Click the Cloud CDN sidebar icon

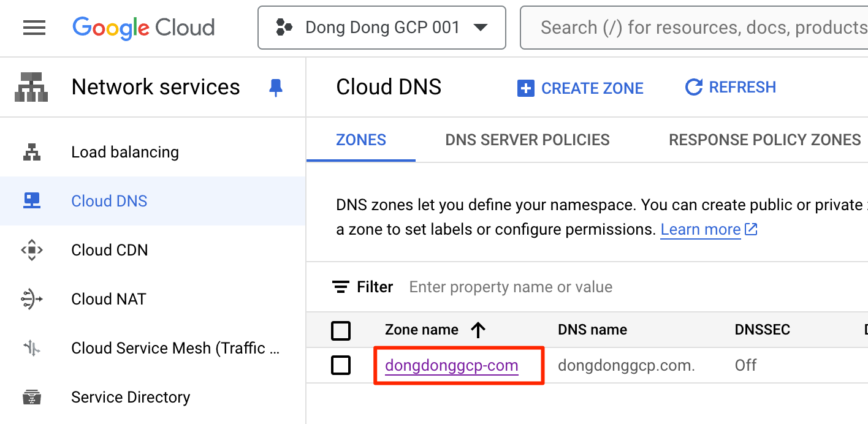pyautogui.click(x=32, y=250)
